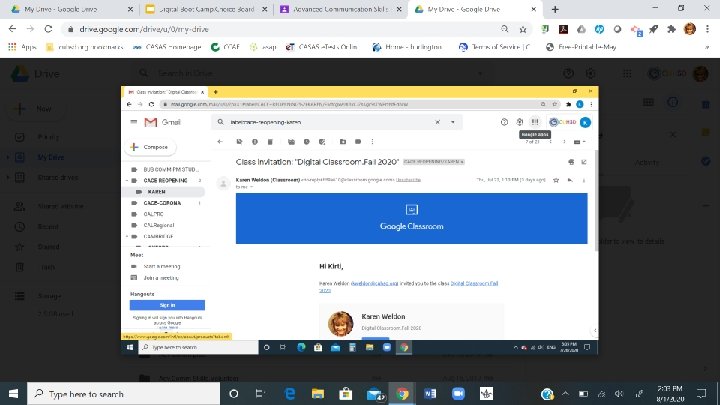Report spam icon in Gmail toolbar
720x405 pixels.
(255, 142)
